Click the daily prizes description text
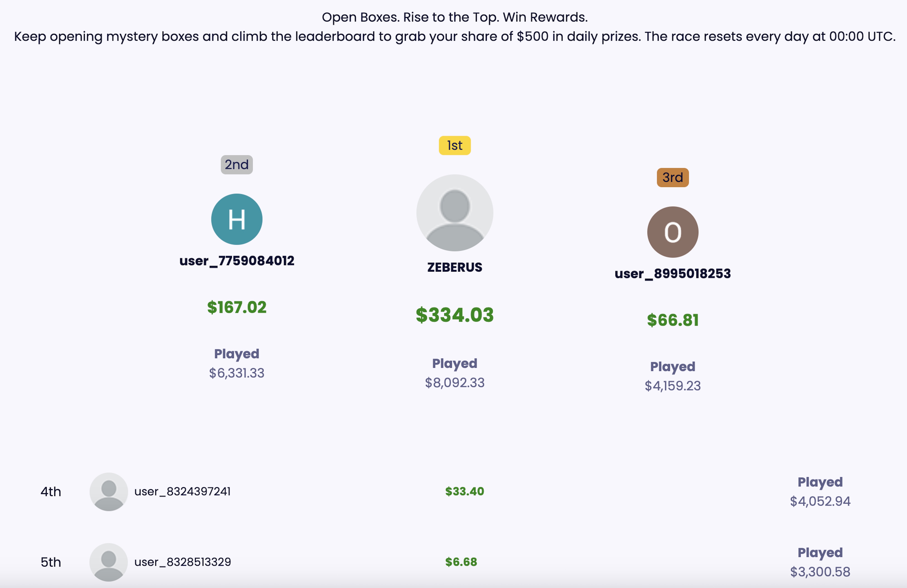Screen dimensions: 907x588 pos(453,37)
